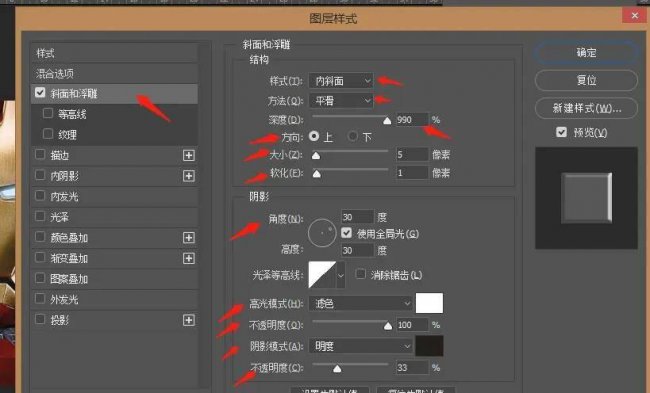Enable the 等高线 checkbox
The height and width of the screenshot is (393, 650).
coord(48,113)
